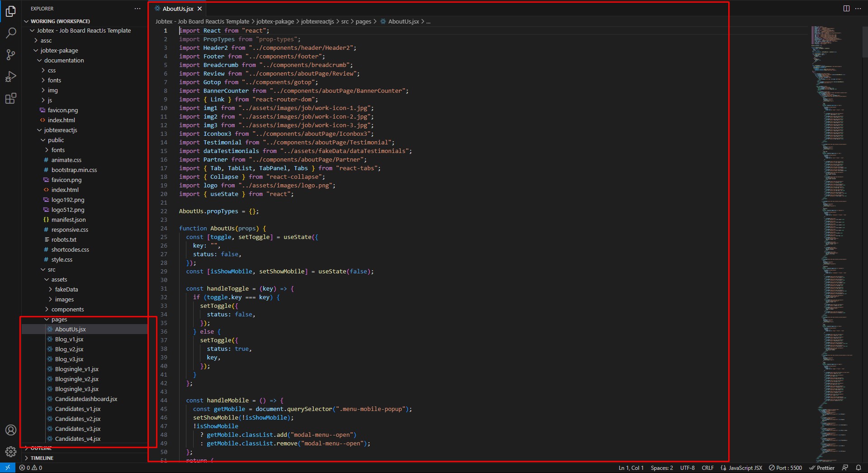Image resolution: width=868 pixels, height=473 pixels.
Task: Collapse the documentation folder
Action: click(x=64, y=60)
